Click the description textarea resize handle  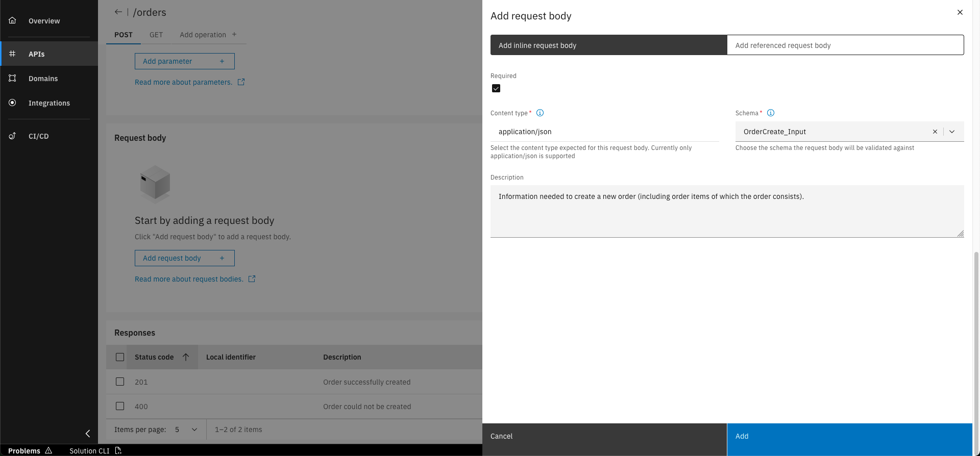tap(960, 234)
